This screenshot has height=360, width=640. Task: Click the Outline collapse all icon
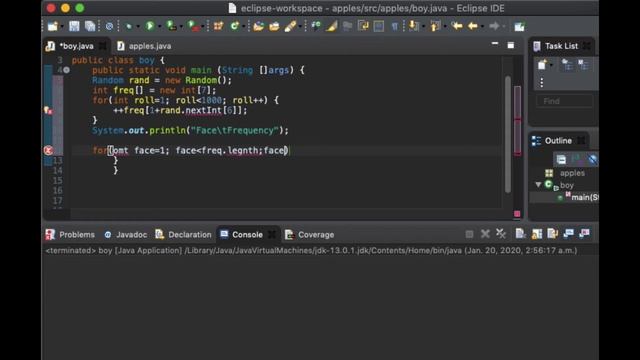click(x=561, y=160)
